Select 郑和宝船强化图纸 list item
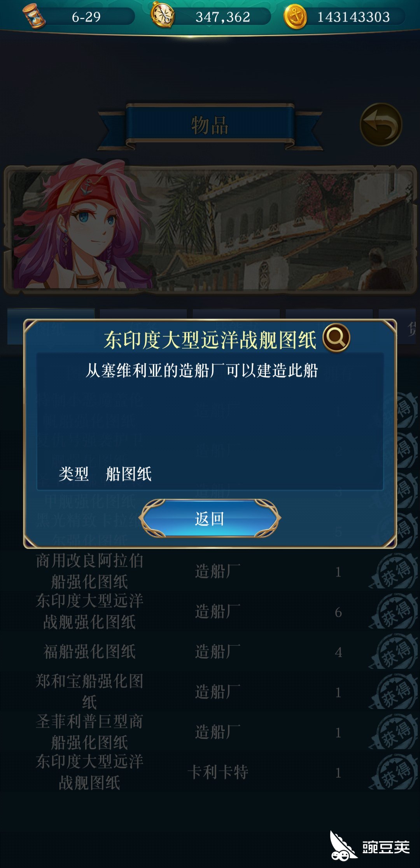The width and height of the screenshot is (420, 868). pos(210,692)
